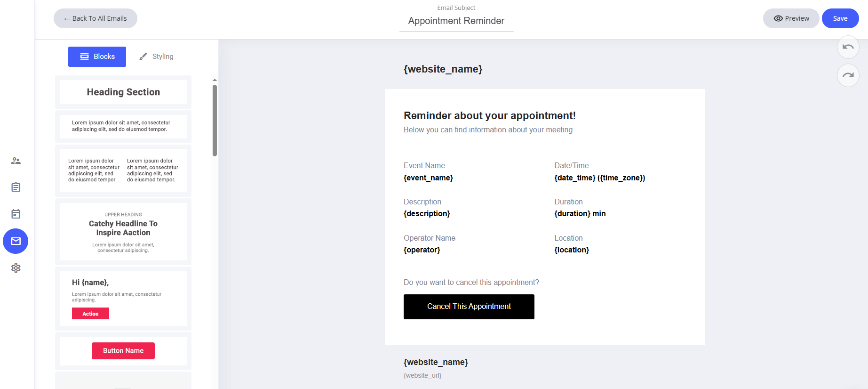Save the email template
This screenshot has height=389, width=868.
pyautogui.click(x=840, y=18)
